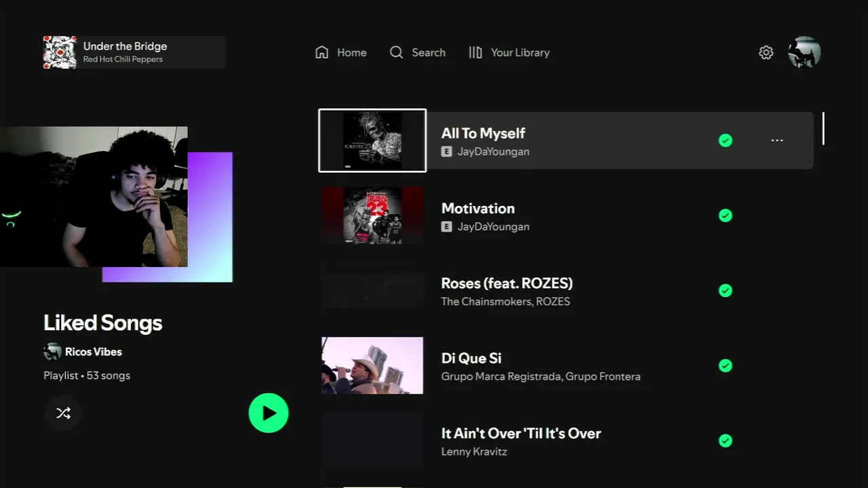Screen dimensions: 868x488
Task: Click the Liked Songs heading
Action: point(103,323)
